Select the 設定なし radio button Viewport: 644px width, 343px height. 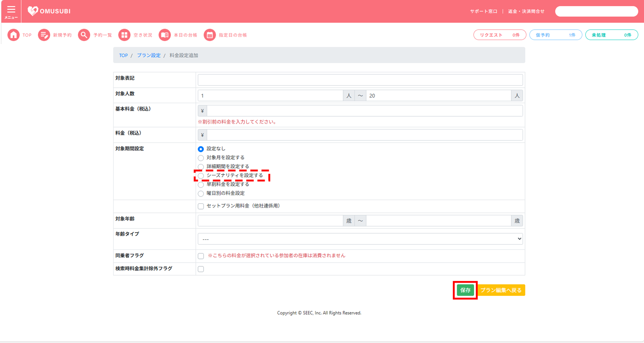(x=201, y=149)
